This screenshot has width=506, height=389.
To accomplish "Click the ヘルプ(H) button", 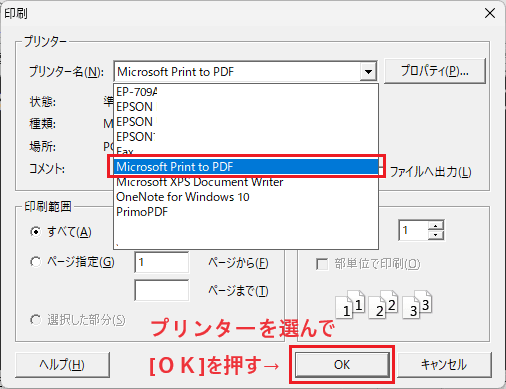I will [x=62, y=365].
